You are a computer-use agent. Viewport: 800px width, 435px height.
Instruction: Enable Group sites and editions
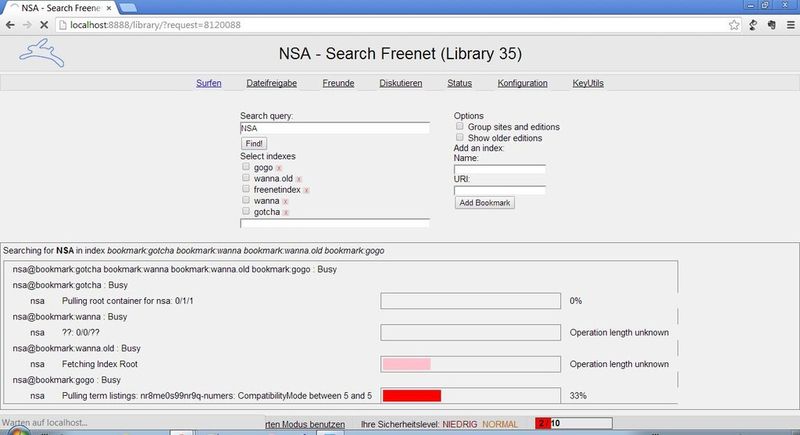pyautogui.click(x=460, y=126)
